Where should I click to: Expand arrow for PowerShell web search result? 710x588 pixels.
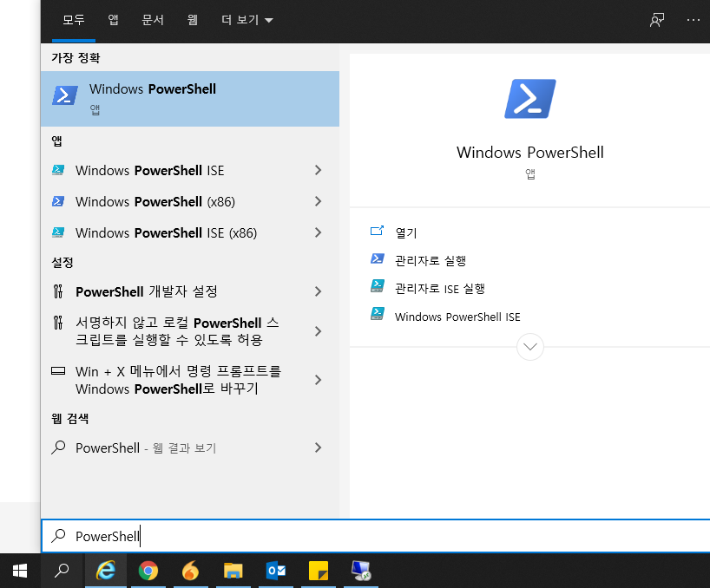point(318,448)
